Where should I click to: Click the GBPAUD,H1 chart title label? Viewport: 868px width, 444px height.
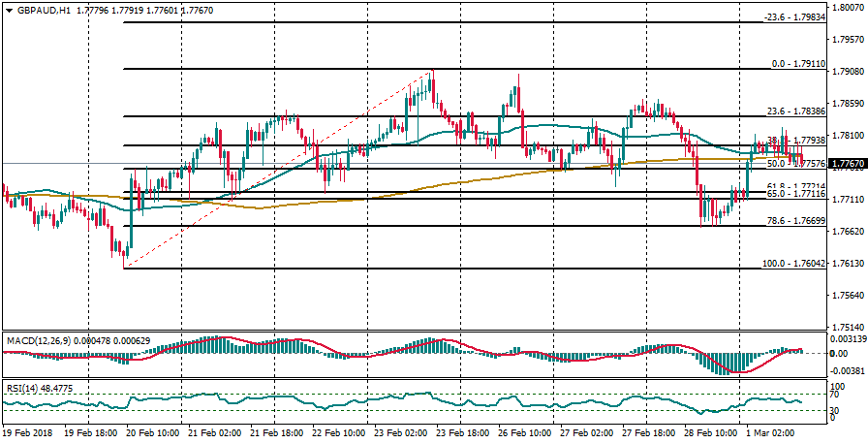click(44, 10)
